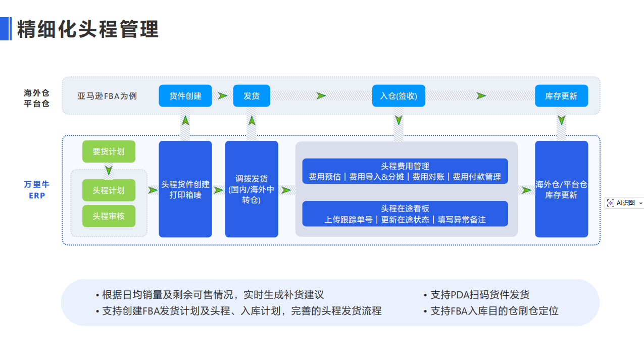The image size is (644, 362).
Task: Click the 头程费用管理 block
Action: click(x=405, y=171)
